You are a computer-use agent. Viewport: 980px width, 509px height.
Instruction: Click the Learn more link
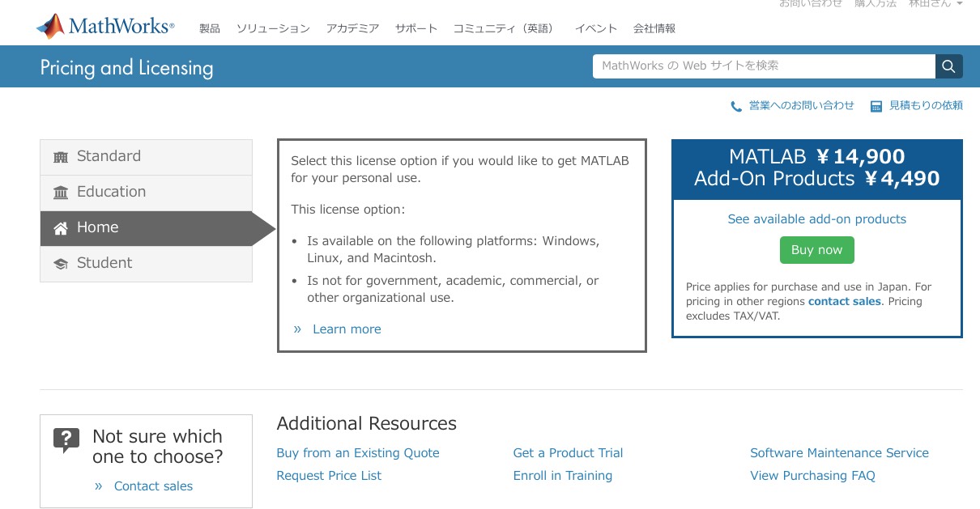tap(347, 329)
